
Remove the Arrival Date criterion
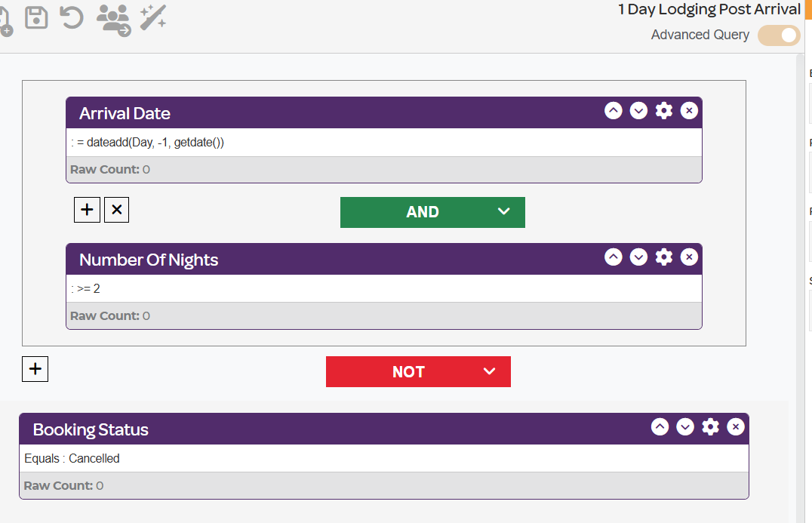tap(689, 110)
